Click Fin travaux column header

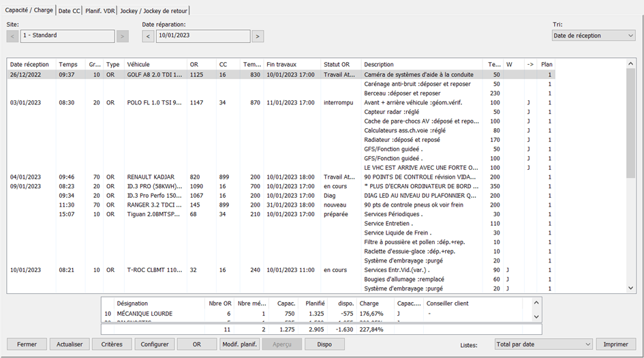tap(292, 65)
